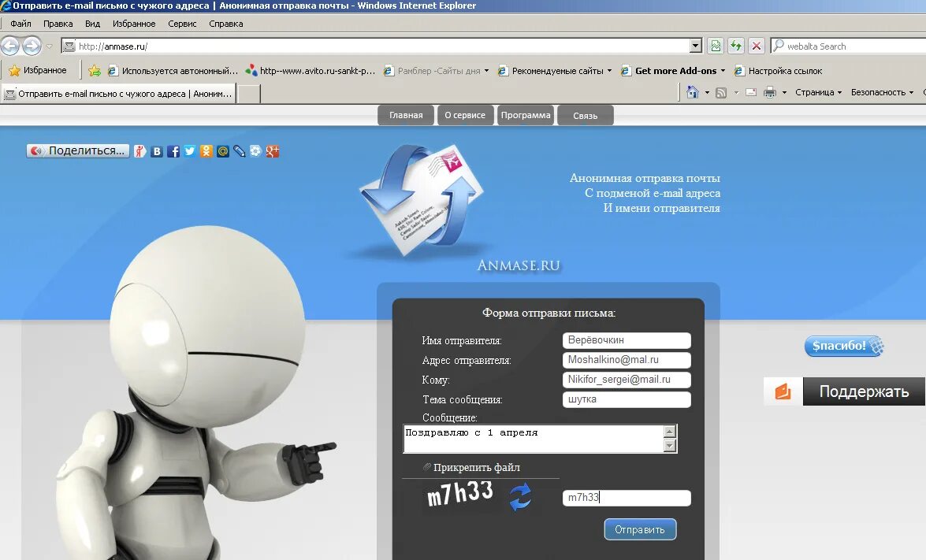
Task: Open avito.ru-sankt-p favorite link
Action: [311, 71]
